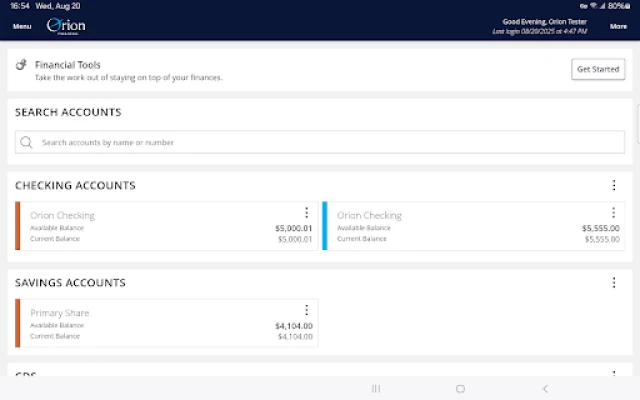640x400 pixels.
Task: Open the Android recent apps button
Action: 376,388
